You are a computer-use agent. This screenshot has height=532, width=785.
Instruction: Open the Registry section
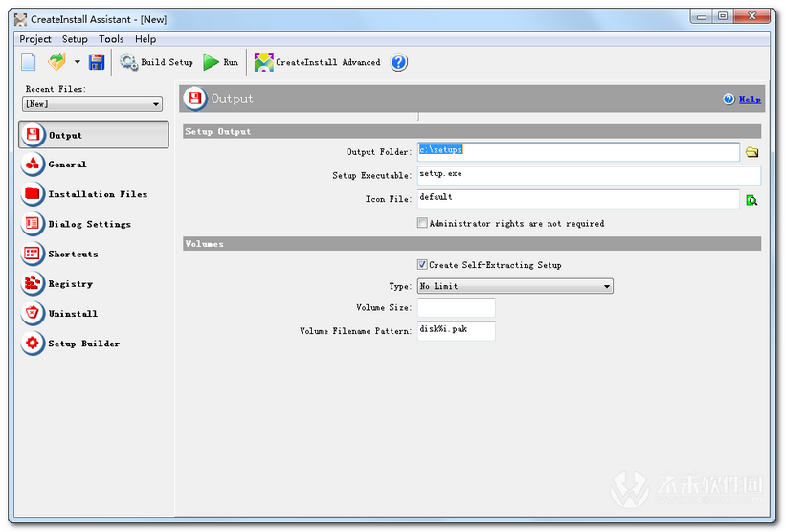point(57,284)
